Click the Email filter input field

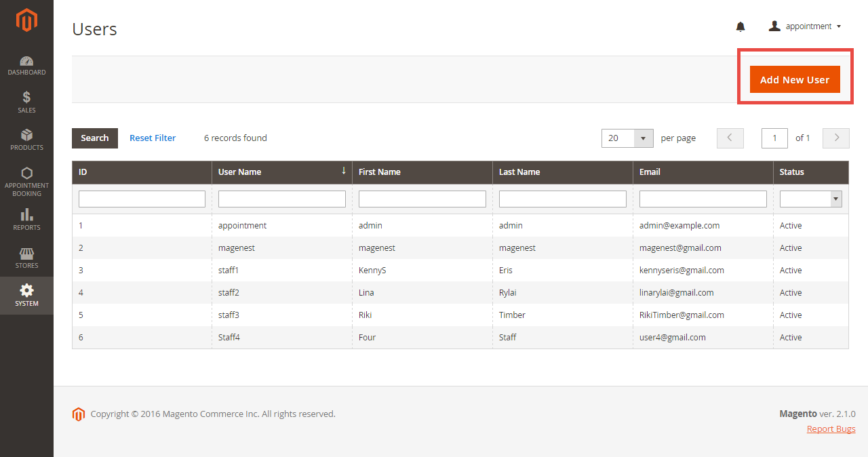(703, 199)
